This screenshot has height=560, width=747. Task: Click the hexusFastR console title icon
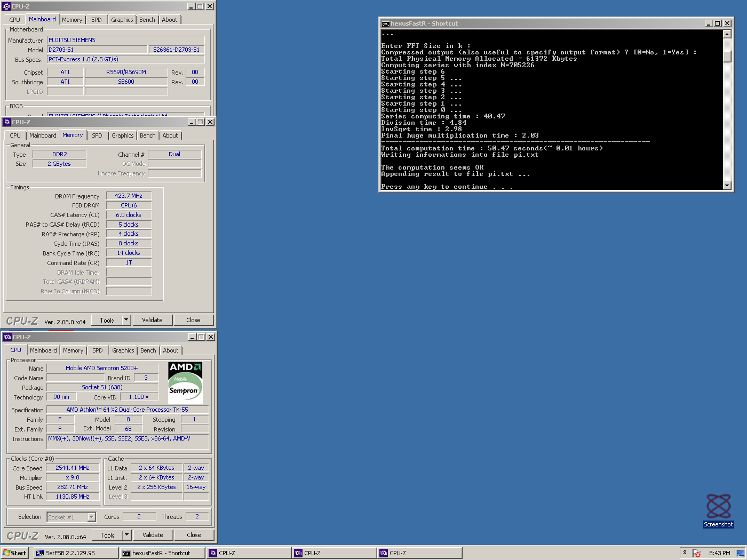[385, 23]
